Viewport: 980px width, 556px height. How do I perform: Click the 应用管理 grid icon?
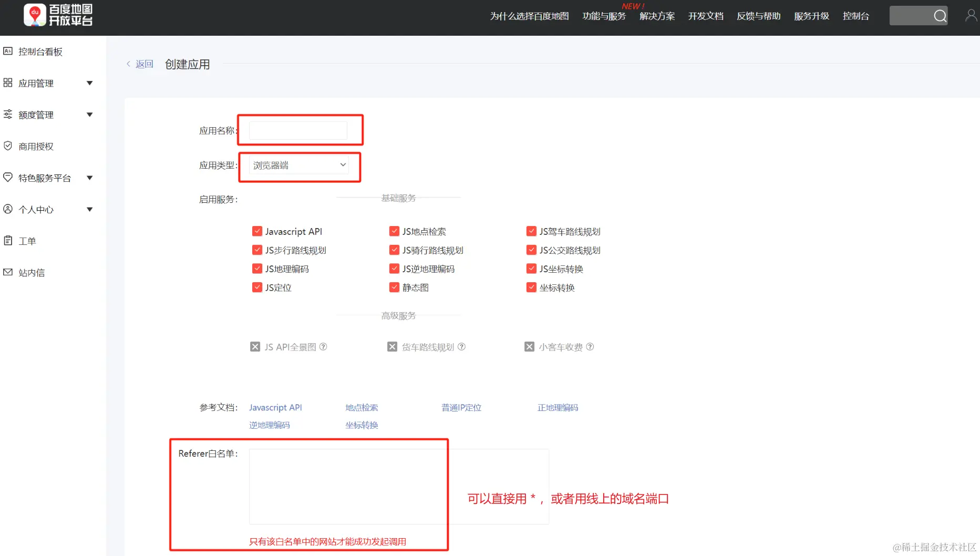point(8,83)
